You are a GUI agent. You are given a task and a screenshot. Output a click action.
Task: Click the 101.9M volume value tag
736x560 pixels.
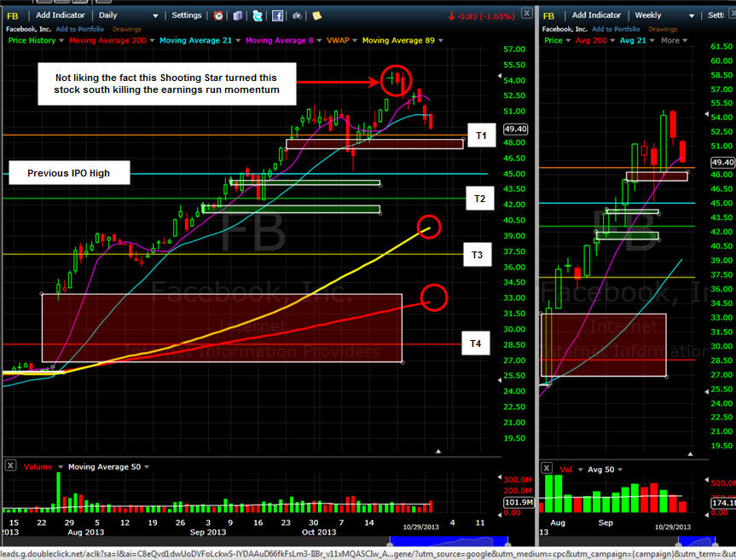[519, 502]
